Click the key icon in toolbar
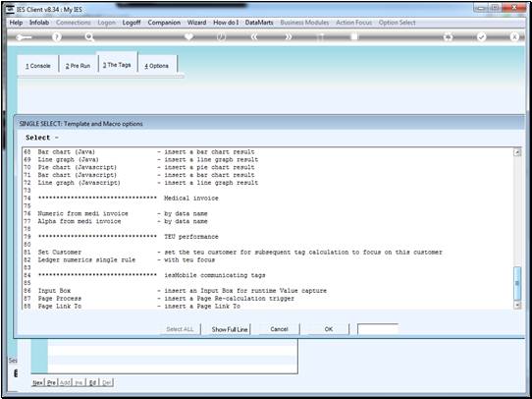Screen dimensions: 532x399 coord(24,37)
